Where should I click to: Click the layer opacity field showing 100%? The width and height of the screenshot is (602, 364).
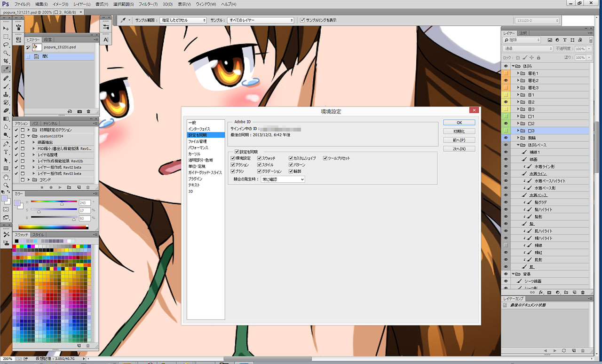[580, 49]
